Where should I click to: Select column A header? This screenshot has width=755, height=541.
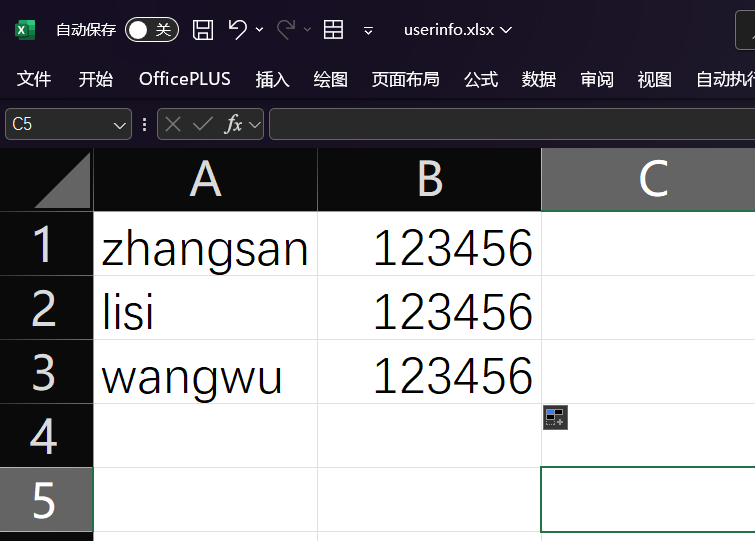point(206,180)
